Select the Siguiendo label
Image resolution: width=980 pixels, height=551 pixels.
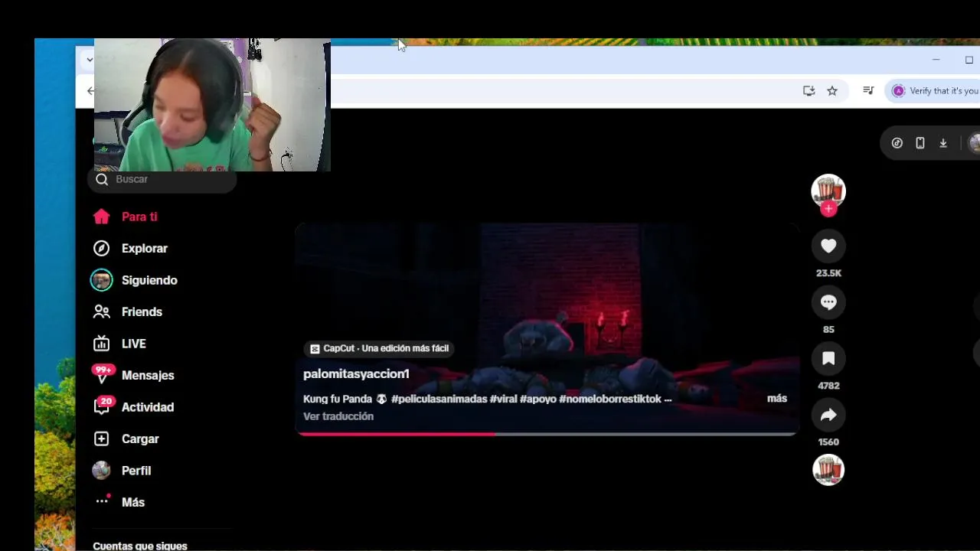(149, 280)
